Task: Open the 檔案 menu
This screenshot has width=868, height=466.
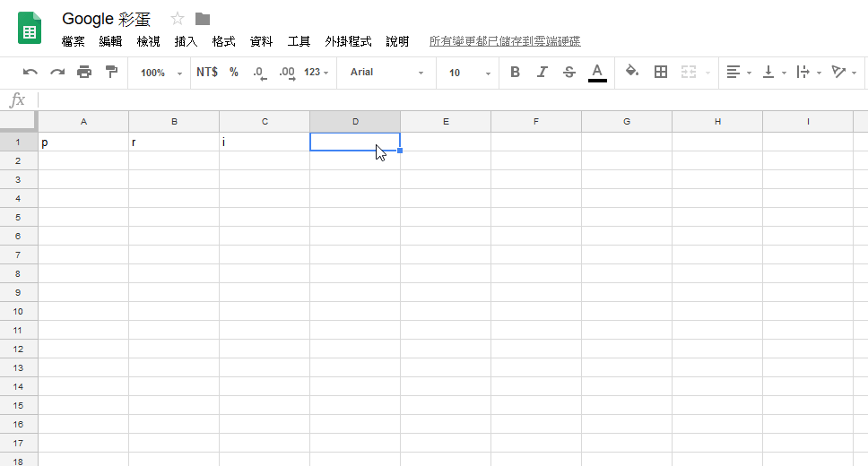Action: [x=73, y=41]
